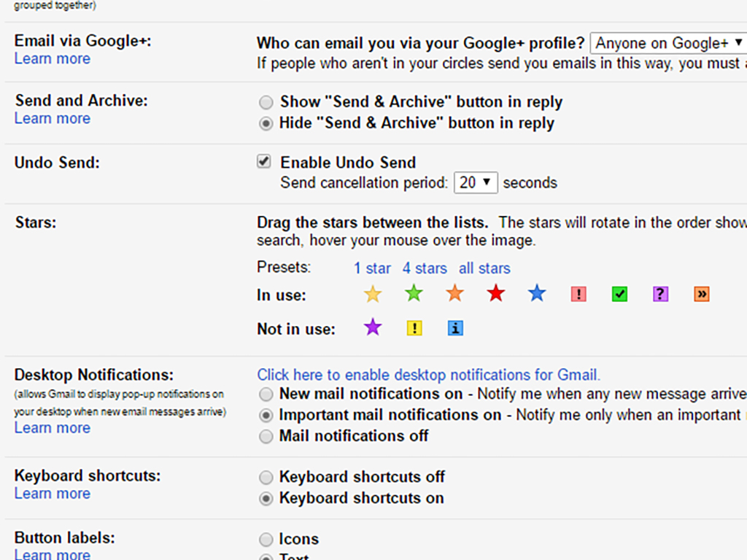
Task: Click the purple question mark icon
Action: point(660,295)
